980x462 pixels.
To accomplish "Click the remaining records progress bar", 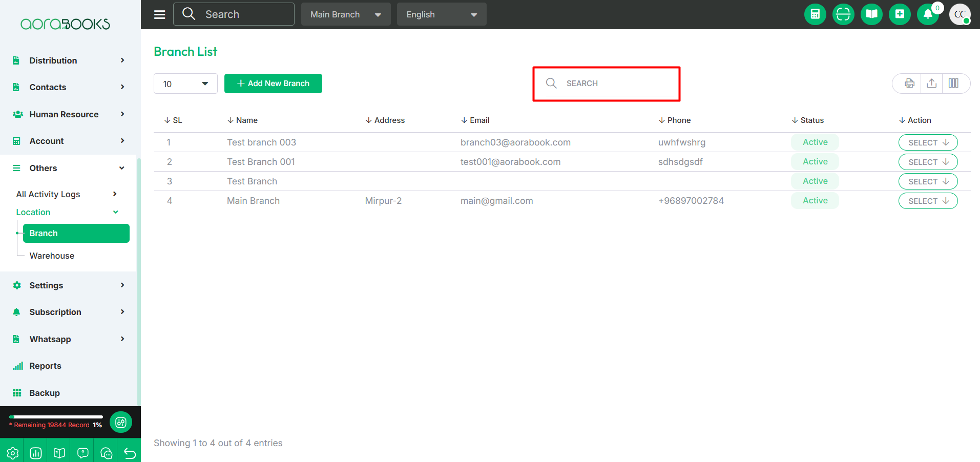I will click(56, 417).
